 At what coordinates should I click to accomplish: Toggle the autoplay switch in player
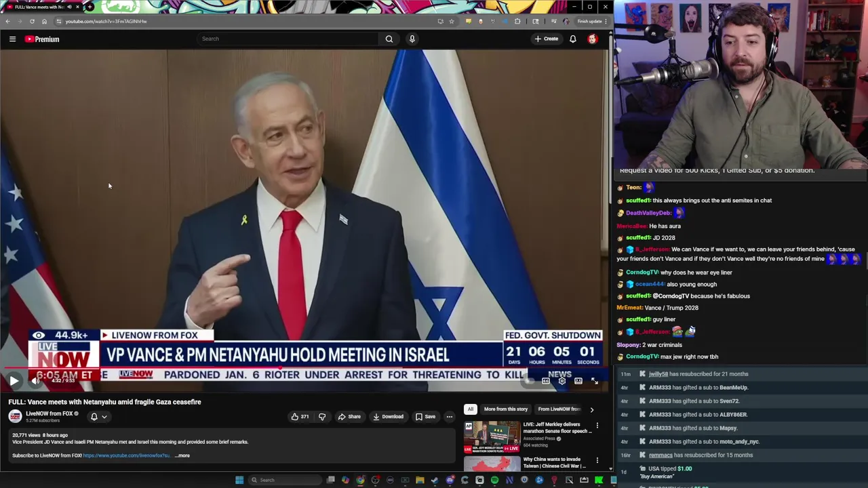pos(528,381)
